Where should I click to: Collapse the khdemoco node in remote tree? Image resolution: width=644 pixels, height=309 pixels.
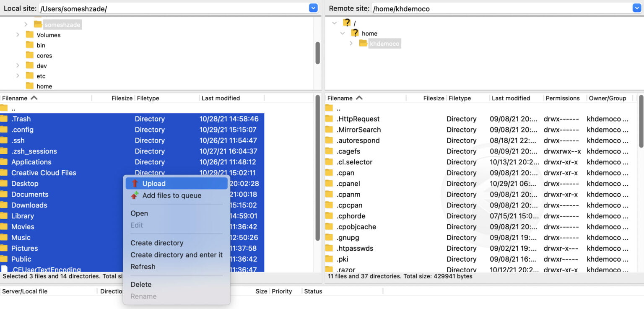(351, 43)
